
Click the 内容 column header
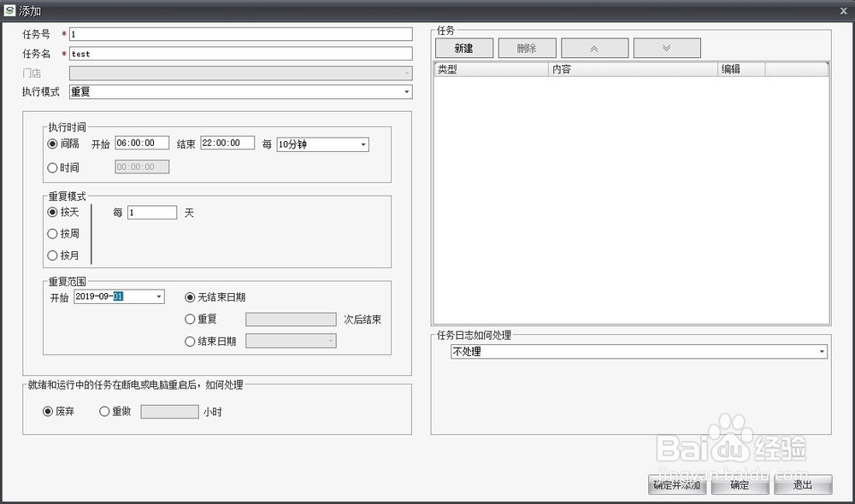click(x=633, y=69)
